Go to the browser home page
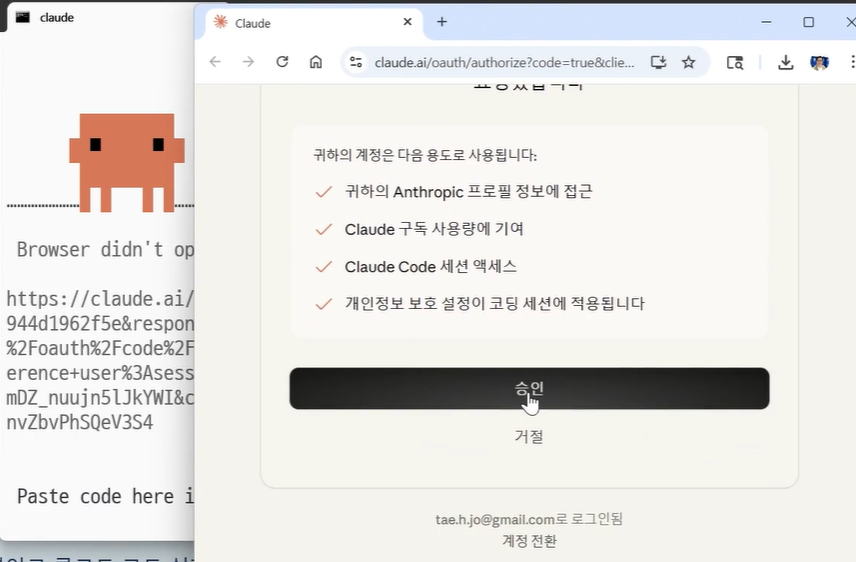Viewport: 856px width, 562px height. point(316,62)
